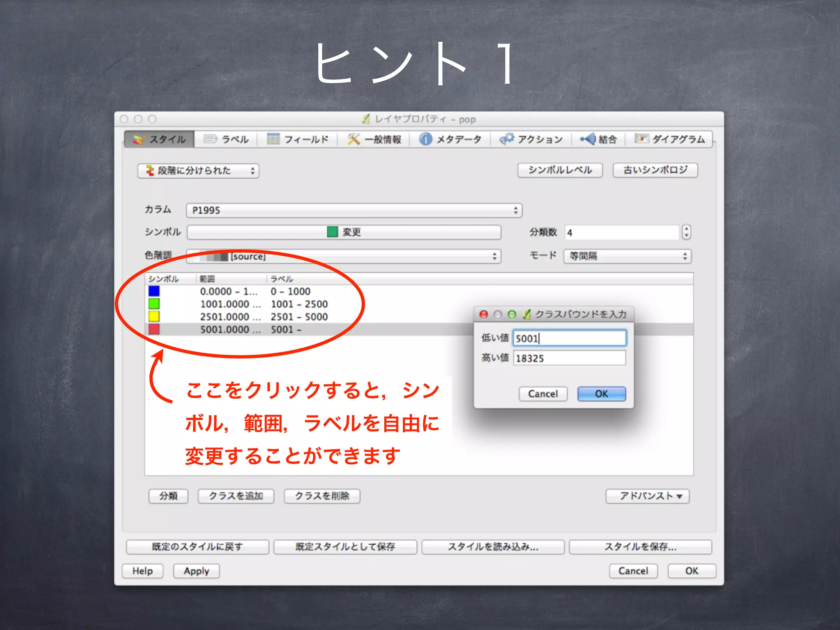Click the クラスを削除 button
The width and height of the screenshot is (840, 630).
322,496
